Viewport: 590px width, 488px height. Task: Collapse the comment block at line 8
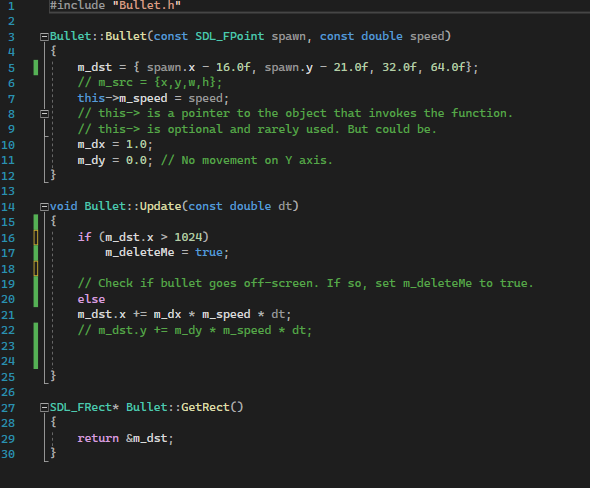coord(44,114)
